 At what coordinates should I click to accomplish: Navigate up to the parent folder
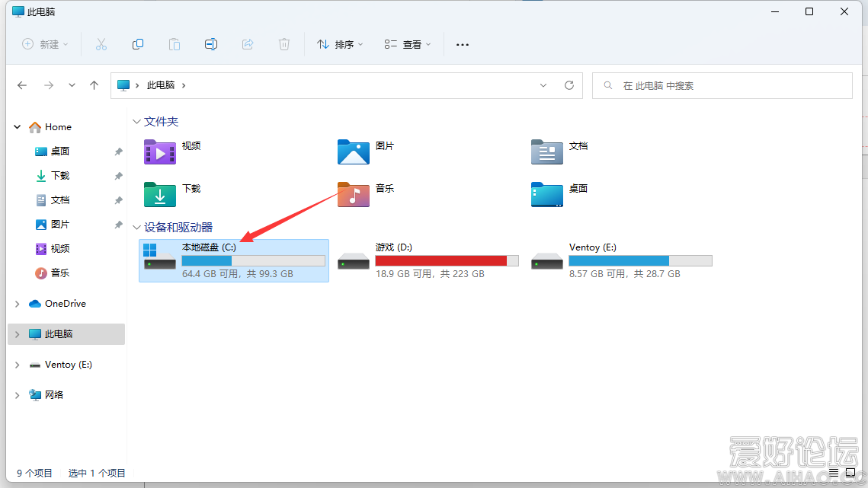[x=94, y=85]
